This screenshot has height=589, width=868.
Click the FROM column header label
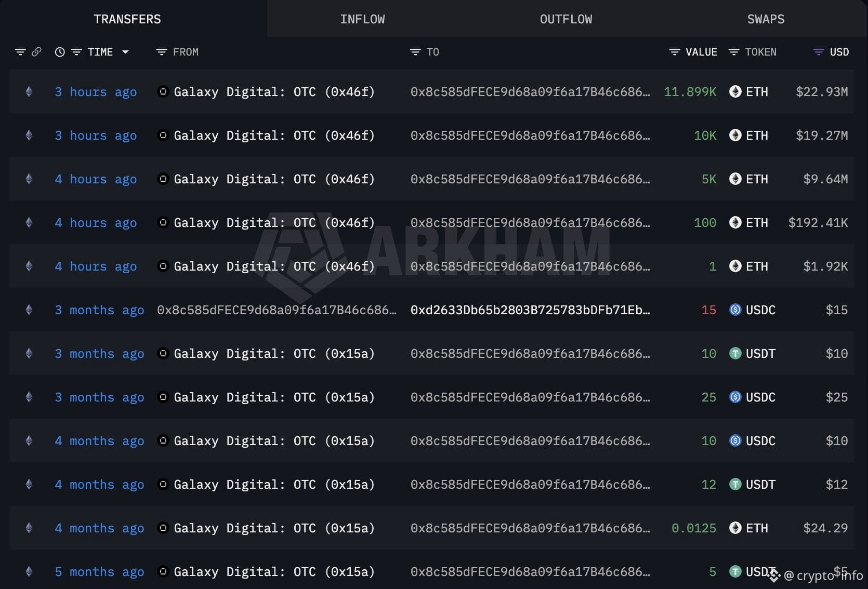(186, 52)
